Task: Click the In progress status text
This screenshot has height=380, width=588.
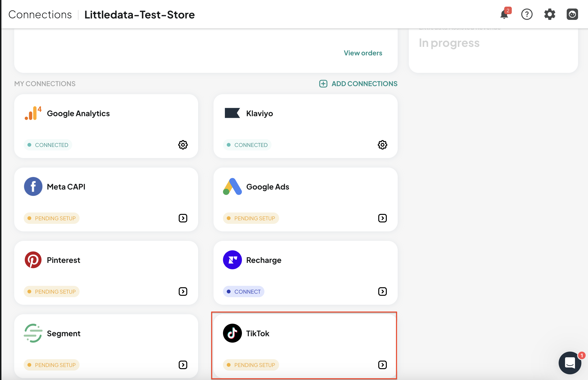Action: [x=449, y=43]
